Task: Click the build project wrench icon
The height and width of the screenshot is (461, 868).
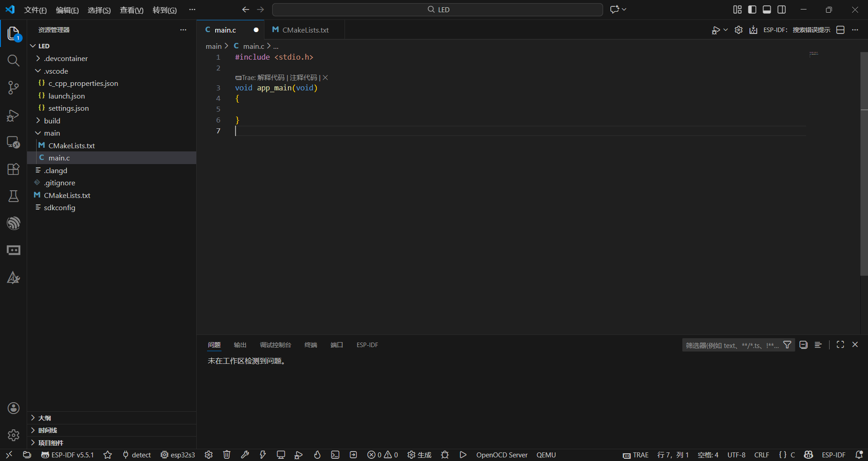Action: point(245,455)
